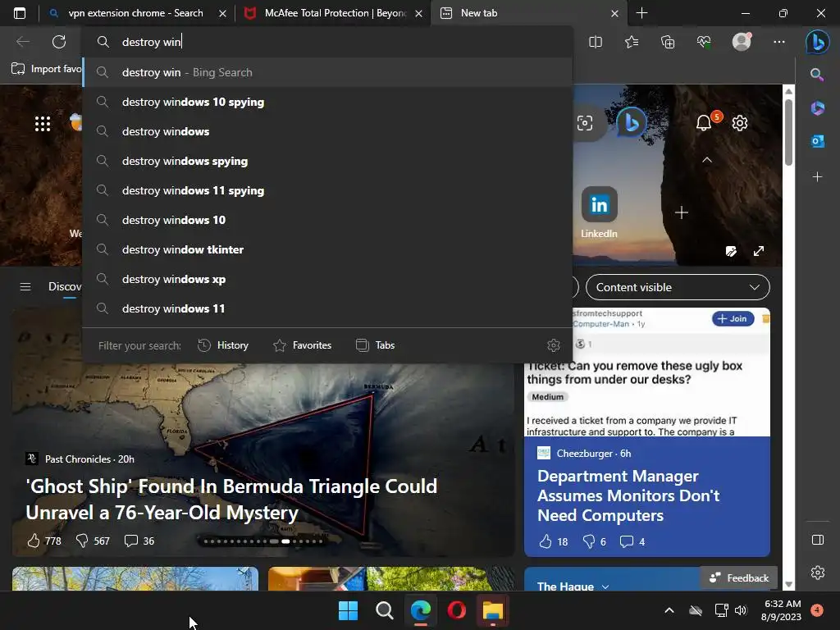Viewport: 840px width, 630px height.
Task: Open the tab actions menu icon
Action: point(20,13)
